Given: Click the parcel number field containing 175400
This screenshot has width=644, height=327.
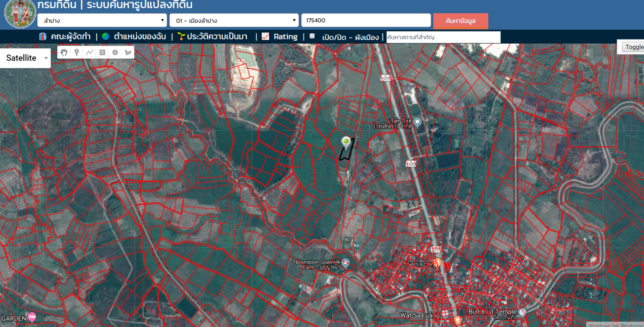Looking at the screenshot, I should (366, 20).
